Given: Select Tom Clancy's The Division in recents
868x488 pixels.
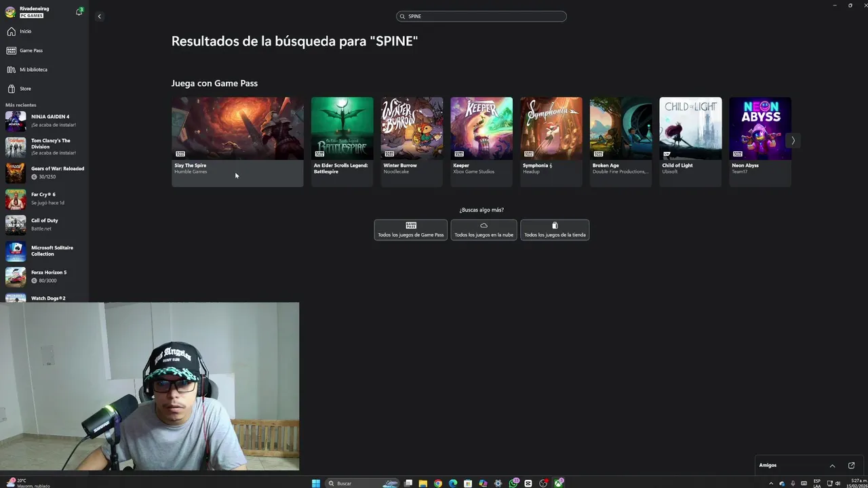Looking at the screenshot, I should tap(44, 146).
